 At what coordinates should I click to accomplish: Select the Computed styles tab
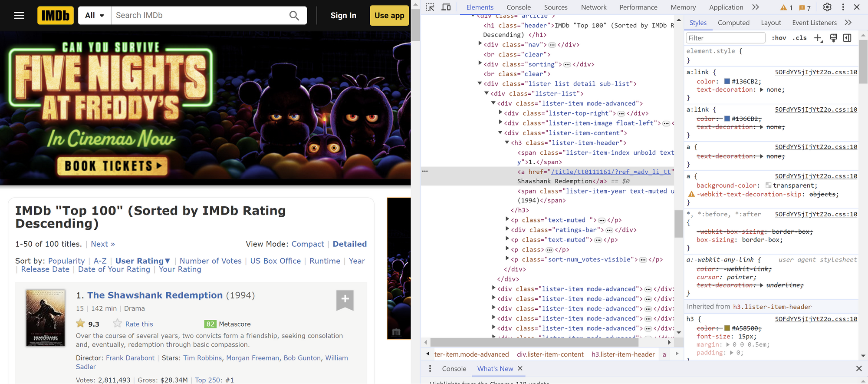click(733, 23)
